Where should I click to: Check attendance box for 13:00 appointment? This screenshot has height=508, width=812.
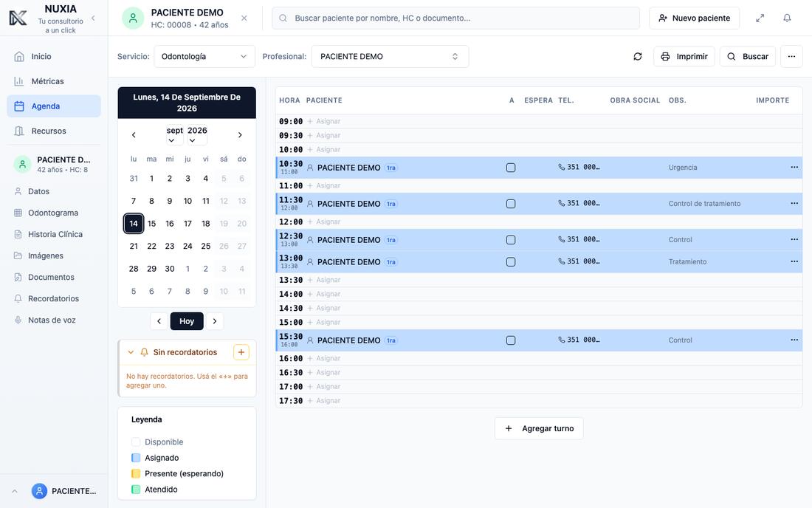coord(511,262)
